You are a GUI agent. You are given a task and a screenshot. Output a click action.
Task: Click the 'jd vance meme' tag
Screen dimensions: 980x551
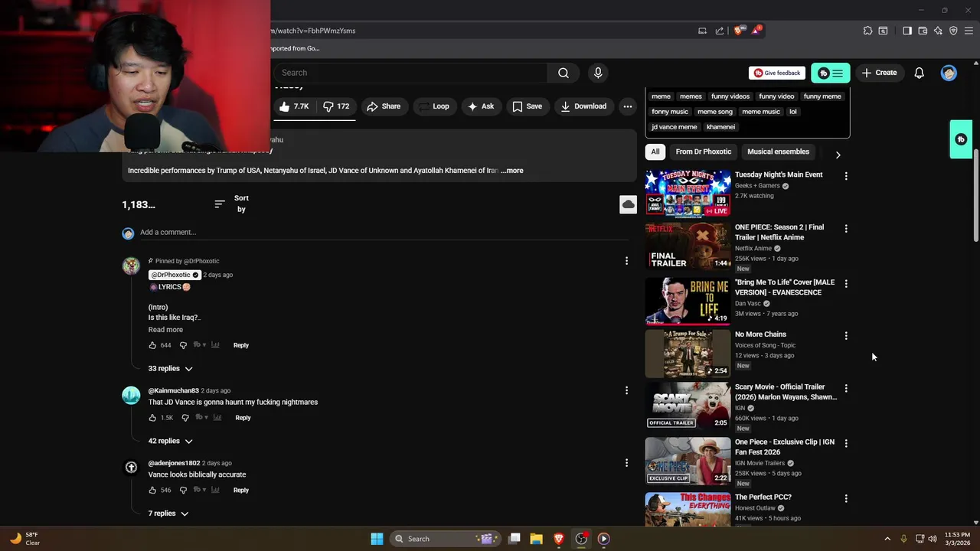[675, 127]
